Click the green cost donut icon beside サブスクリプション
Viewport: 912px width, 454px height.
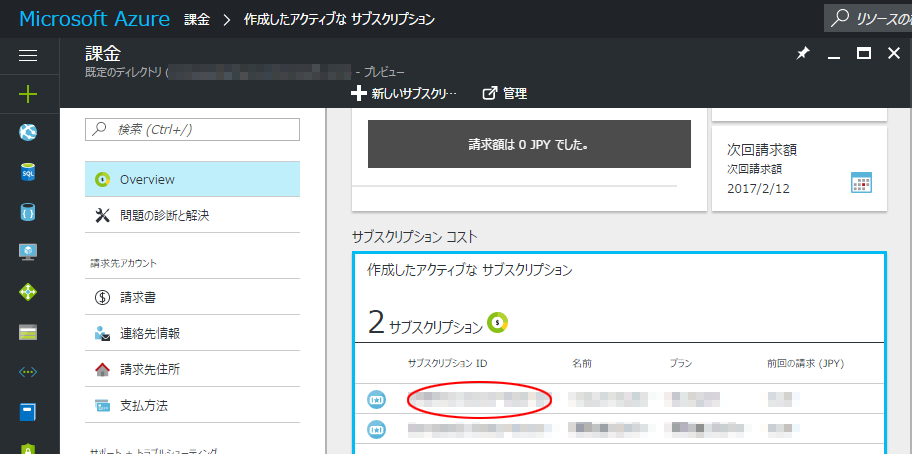(498, 321)
